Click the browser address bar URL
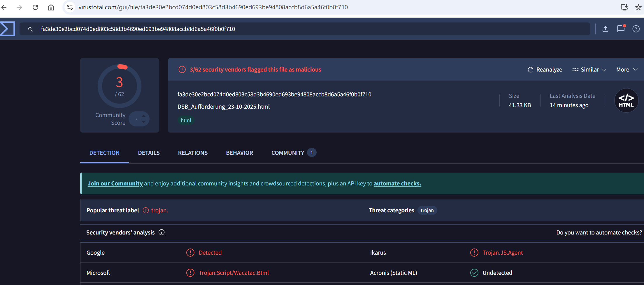 (x=213, y=7)
